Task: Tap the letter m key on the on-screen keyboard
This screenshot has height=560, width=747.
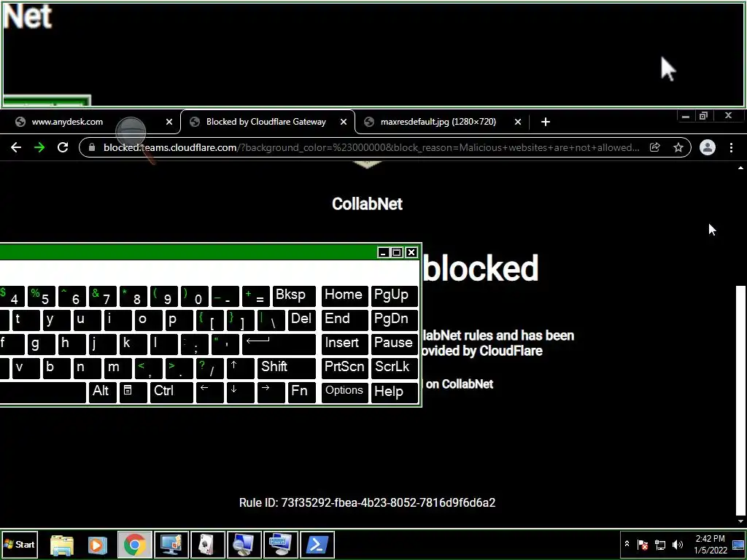Action: tap(117, 368)
